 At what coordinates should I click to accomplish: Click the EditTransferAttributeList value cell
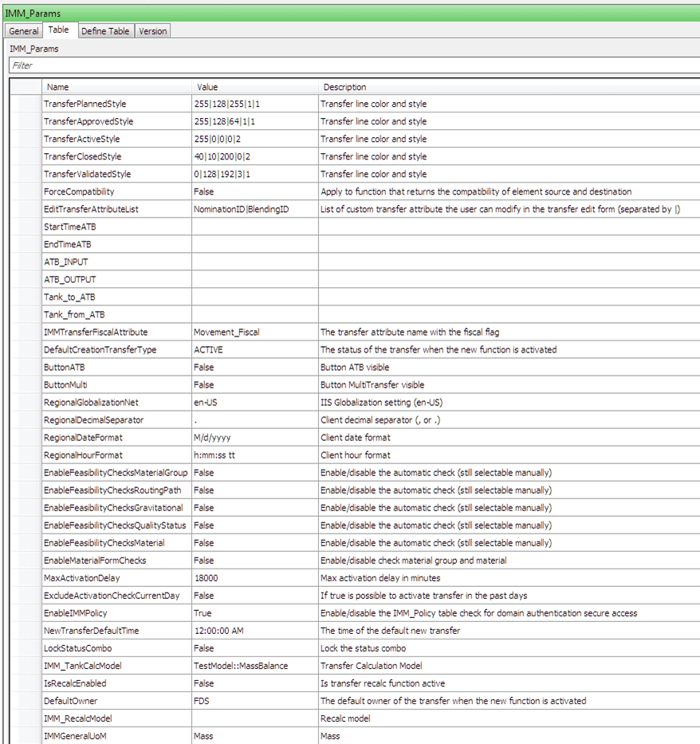(x=254, y=210)
